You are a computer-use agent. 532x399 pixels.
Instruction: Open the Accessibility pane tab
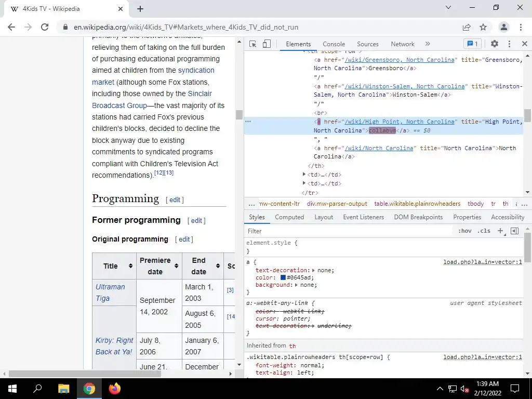coord(508,217)
